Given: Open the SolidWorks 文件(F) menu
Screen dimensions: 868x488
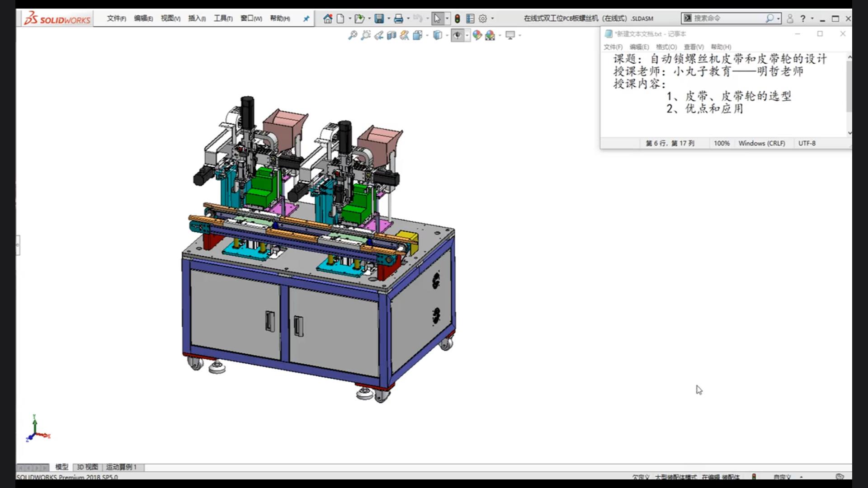Looking at the screenshot, I should [117, 19].
